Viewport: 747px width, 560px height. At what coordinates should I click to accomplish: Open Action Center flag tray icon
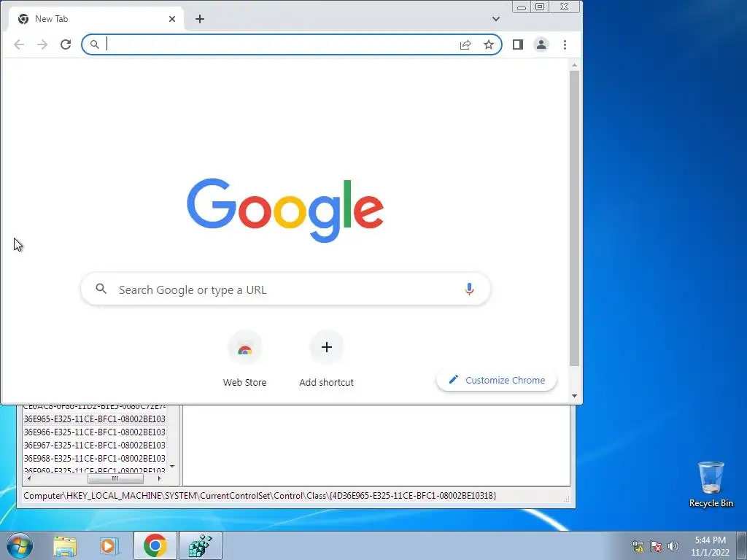coord(656,546)
